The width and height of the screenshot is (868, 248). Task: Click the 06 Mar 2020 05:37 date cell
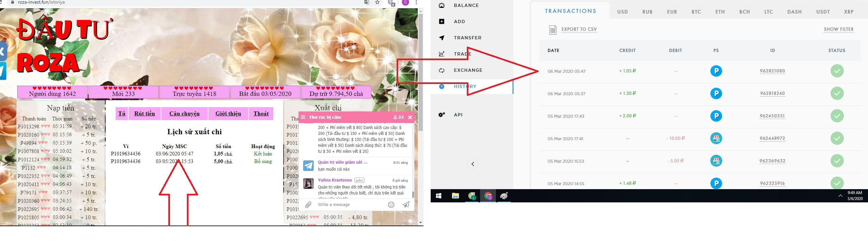pos(567,94)
